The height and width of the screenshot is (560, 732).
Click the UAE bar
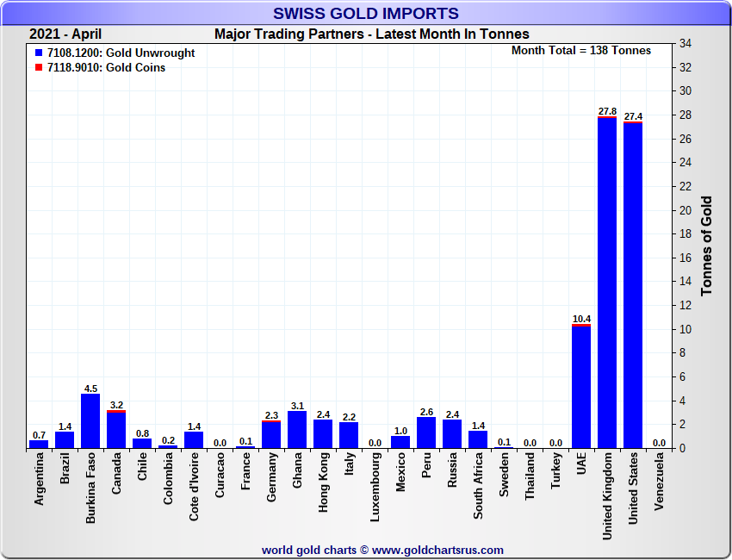point(581,386)
